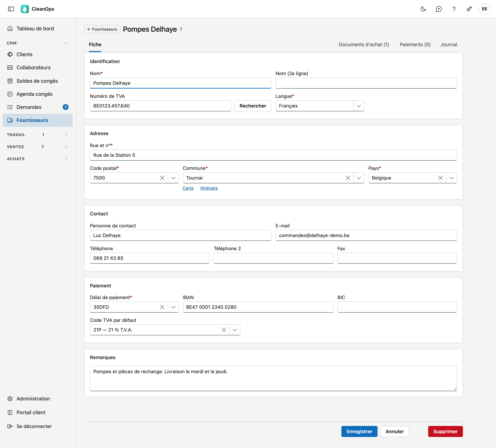The width and height of the screenshot is (496, 448).
Task: Open the BE user avatar menu
Action: [x=484, y=9]
